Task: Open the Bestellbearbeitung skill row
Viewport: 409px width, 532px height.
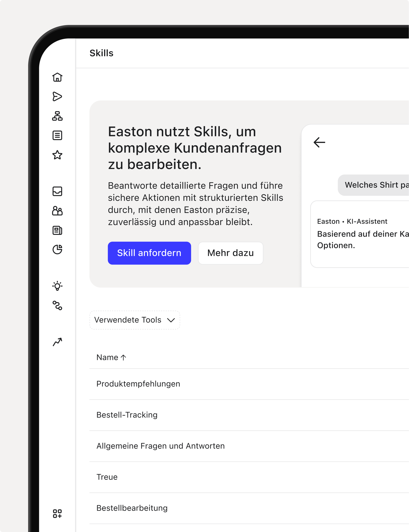Action: point(249,508)
